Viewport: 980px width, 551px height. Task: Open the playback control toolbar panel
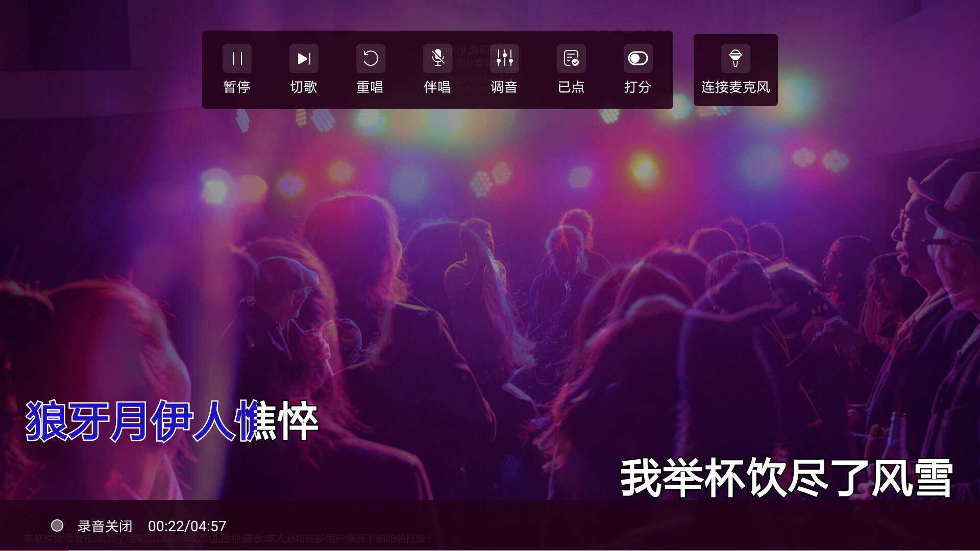click(x=437, y=70)
